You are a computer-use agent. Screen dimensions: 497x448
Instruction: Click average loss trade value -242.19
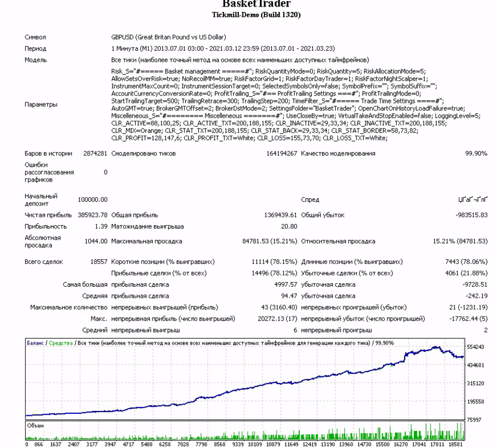pyautogui.click(x=477, y=296)
